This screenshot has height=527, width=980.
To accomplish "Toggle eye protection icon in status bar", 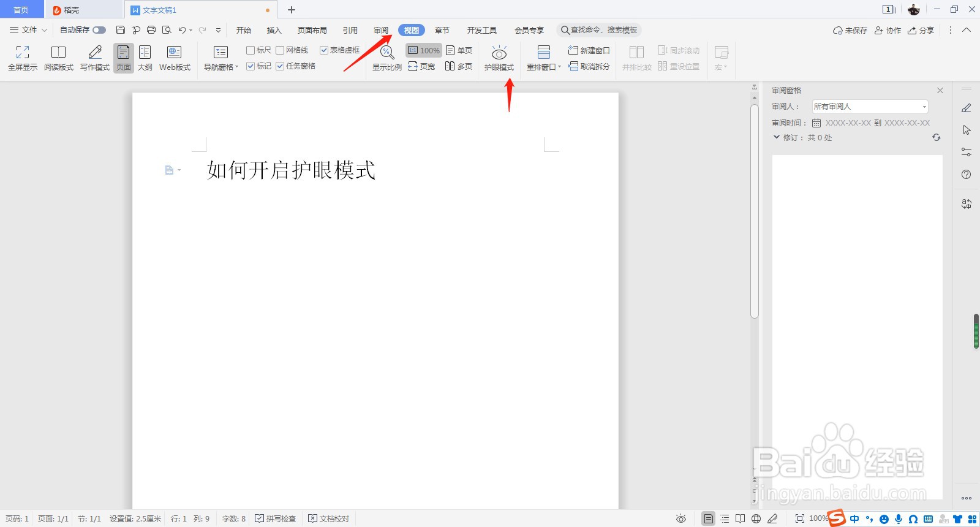I will pos(681,519).
